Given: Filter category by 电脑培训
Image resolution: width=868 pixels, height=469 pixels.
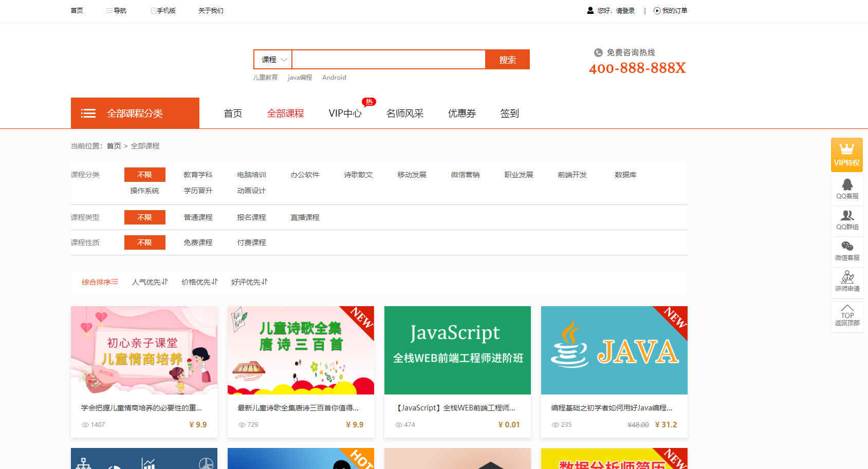Looking at the screenshot, I should coord(251,175).
